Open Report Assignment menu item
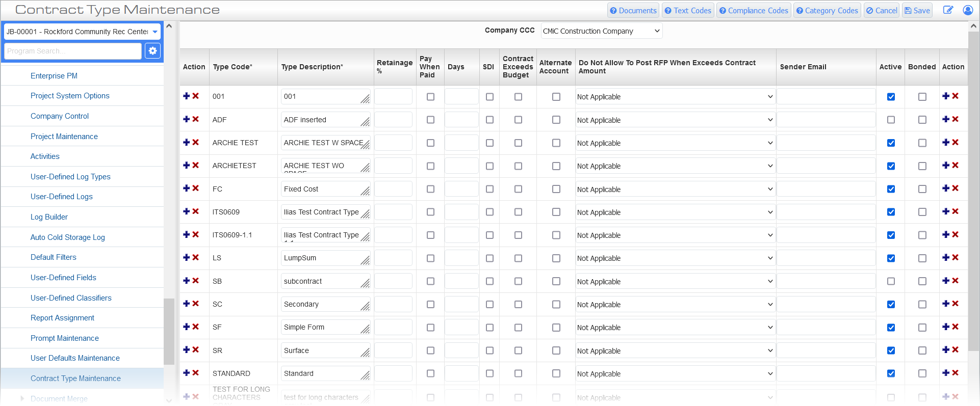 (62, 318)
